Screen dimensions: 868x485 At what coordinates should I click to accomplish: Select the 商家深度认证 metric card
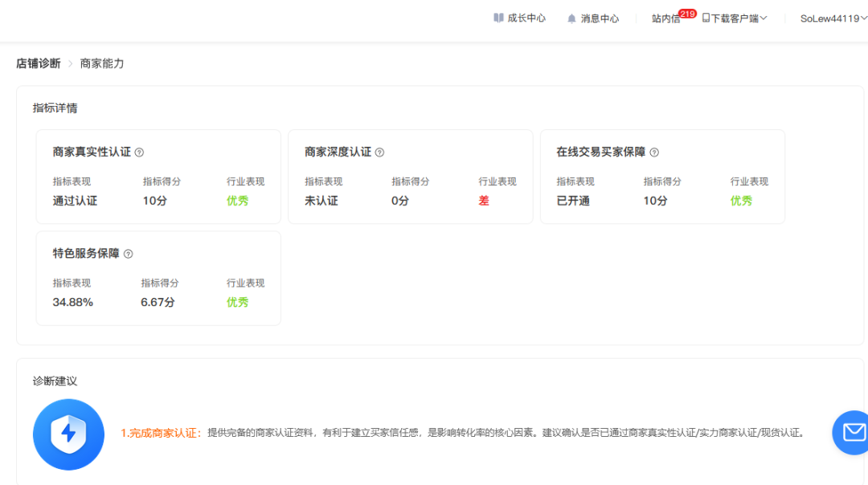(x=410, y=177)
